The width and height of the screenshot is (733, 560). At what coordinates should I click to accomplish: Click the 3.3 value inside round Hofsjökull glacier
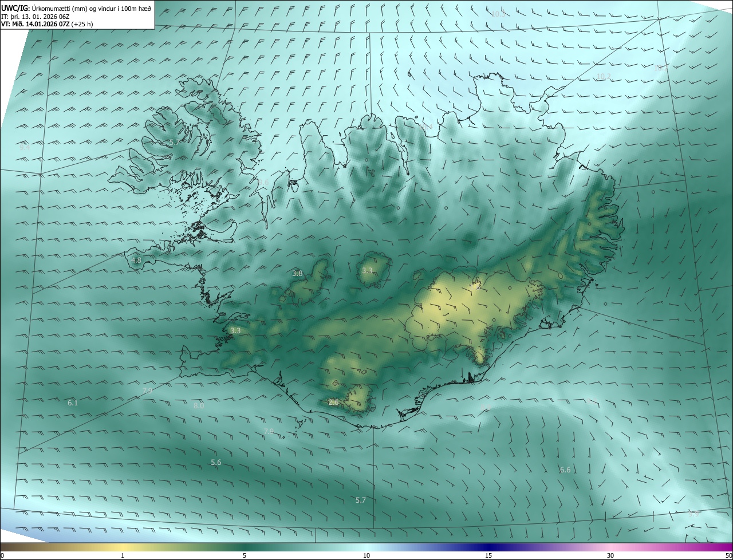pyautogui.click(x=367, y=270)
